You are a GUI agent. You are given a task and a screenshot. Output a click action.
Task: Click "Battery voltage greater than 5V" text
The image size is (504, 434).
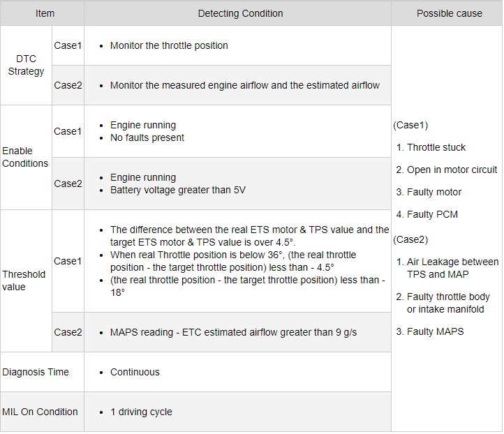[177, 190]
